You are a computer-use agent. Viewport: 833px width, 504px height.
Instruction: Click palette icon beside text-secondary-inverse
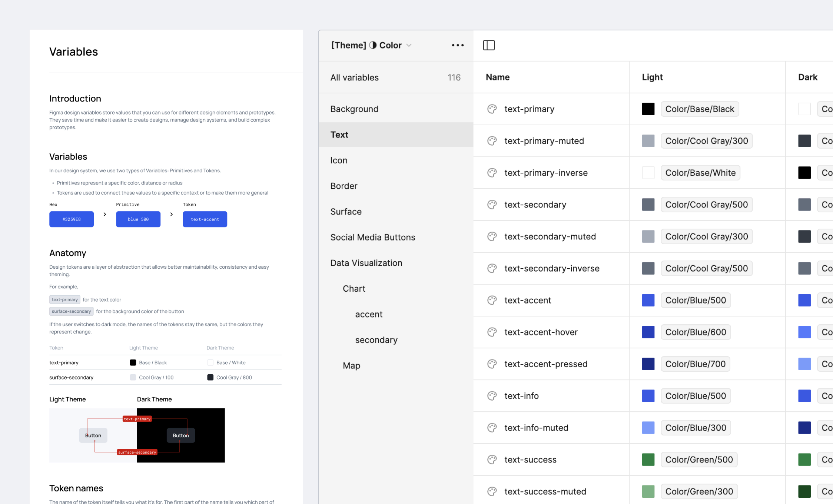[492, 268]
